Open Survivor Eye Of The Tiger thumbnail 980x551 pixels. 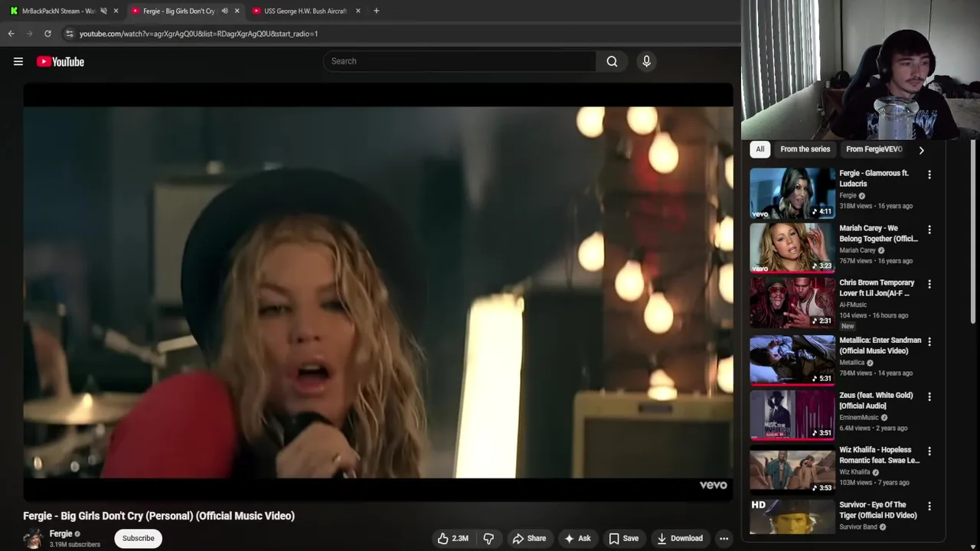tap(792, 517)
